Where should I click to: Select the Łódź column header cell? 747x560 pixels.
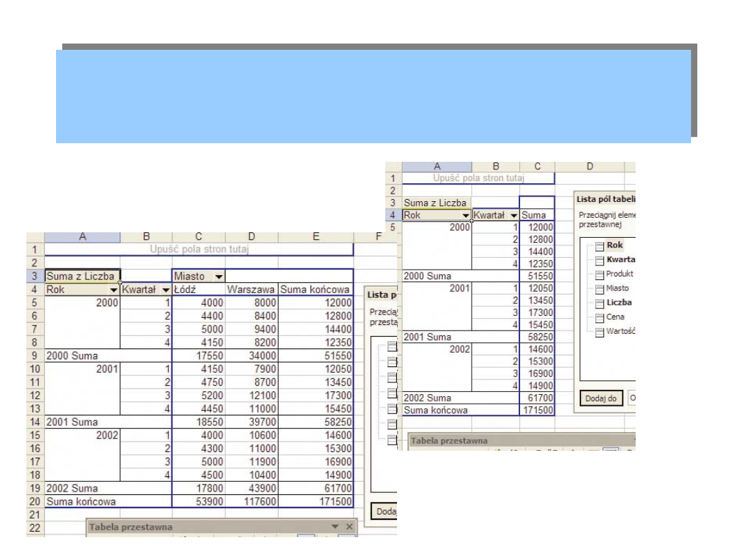tap(199, 290)
